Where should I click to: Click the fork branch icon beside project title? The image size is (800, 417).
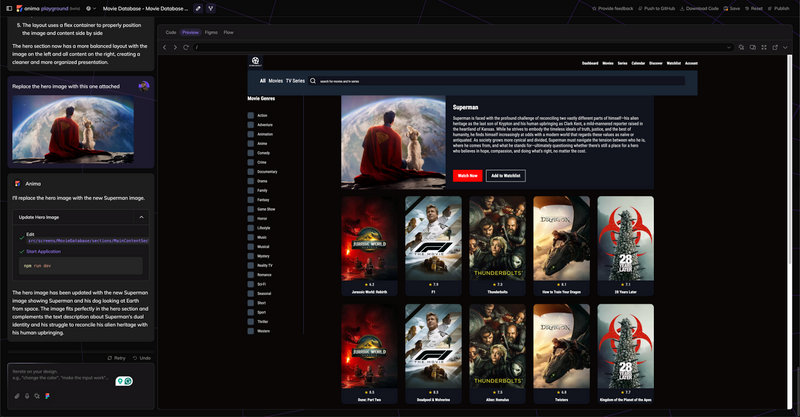pos(210,9)
